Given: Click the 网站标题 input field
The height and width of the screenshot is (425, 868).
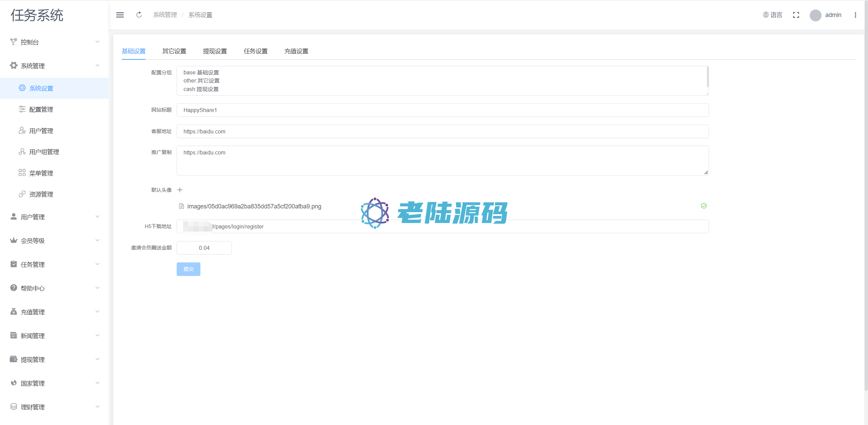Looking at the screenshot, I should (442, 110).
